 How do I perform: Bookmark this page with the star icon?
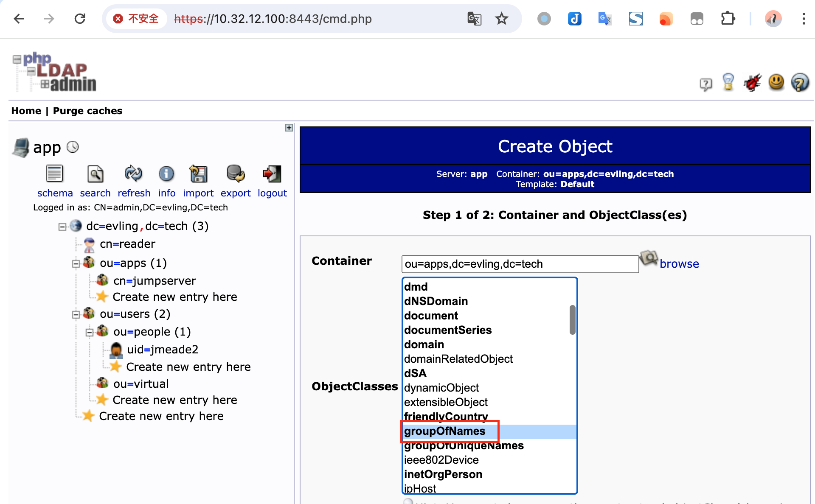click(x=502, y=19)
